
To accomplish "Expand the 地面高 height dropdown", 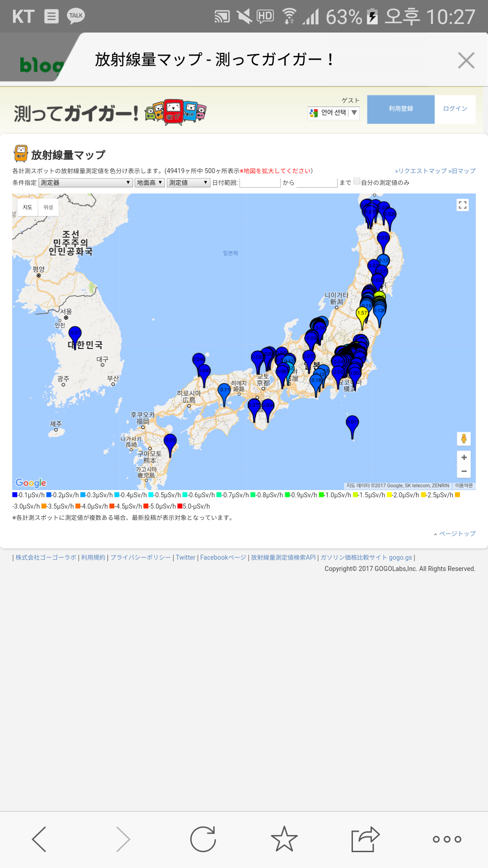I will pyautogui.click(x=150, y=183).
